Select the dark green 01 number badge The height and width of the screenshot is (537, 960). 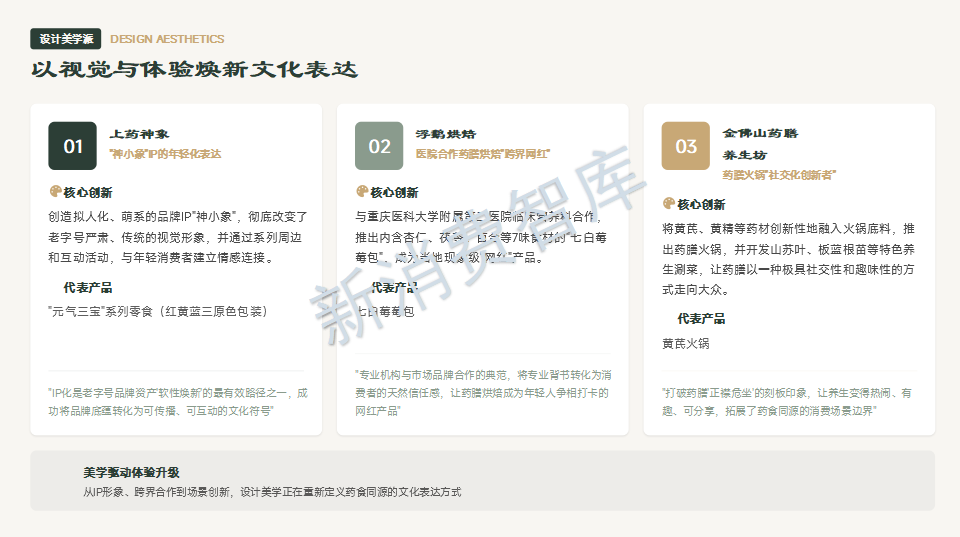click(73, 146)
